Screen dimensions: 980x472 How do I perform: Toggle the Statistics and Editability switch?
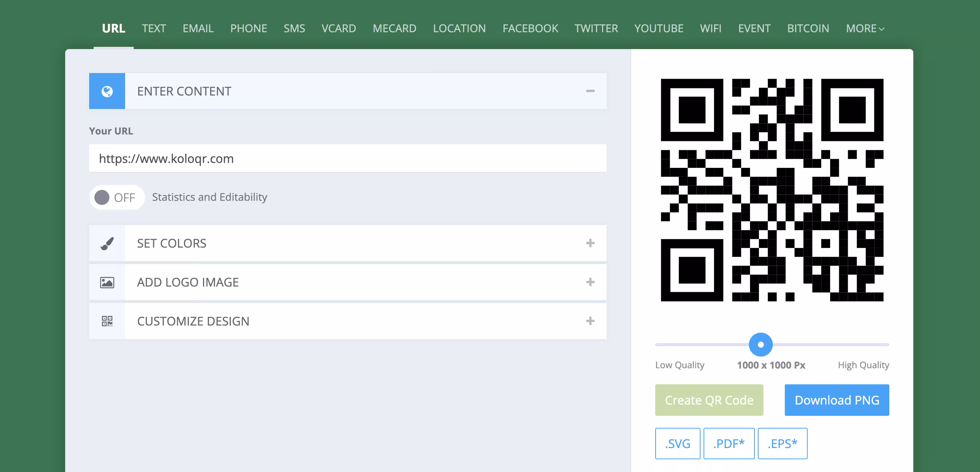pos(117,197)
